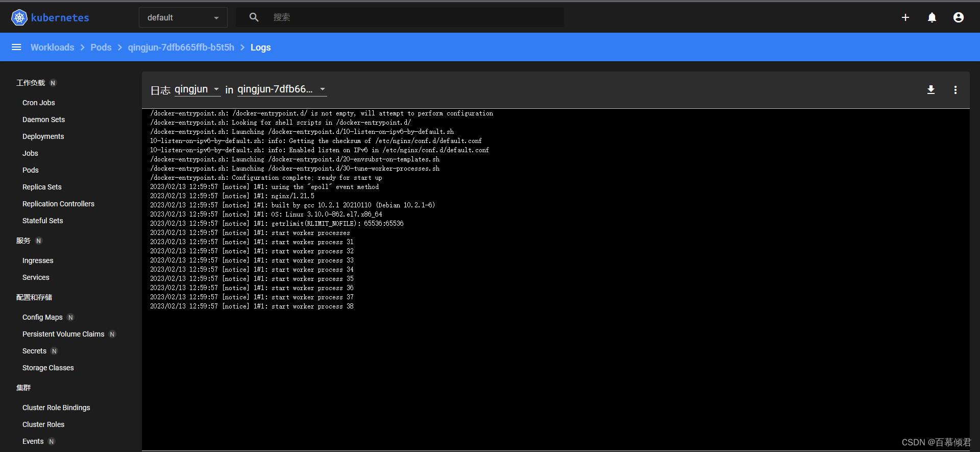
Task: Click the N badge next to Secrets
Action: (x=54, y=351)
